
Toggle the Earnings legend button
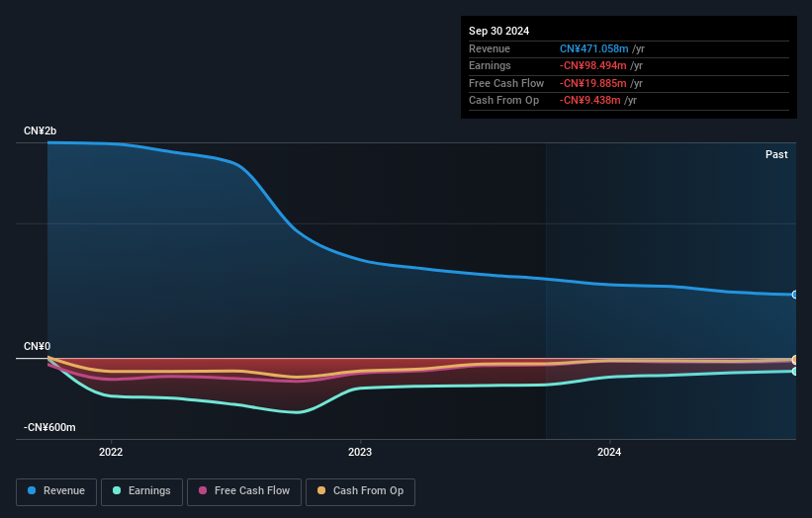tap(141, 491)
